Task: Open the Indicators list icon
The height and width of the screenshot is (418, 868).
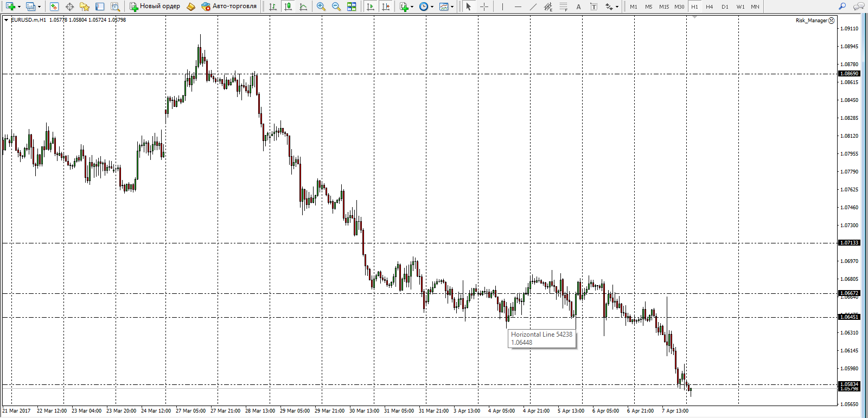Action: 404,7
